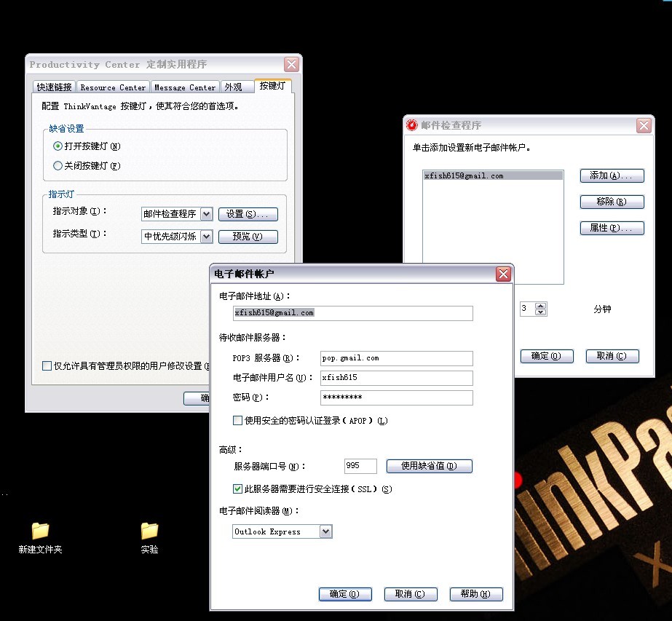Toggle 仅允许具有管理员权限的用户修改设置 checkbox
The image size is (672, 621).
pyautogui.click(x=47, y=365)
